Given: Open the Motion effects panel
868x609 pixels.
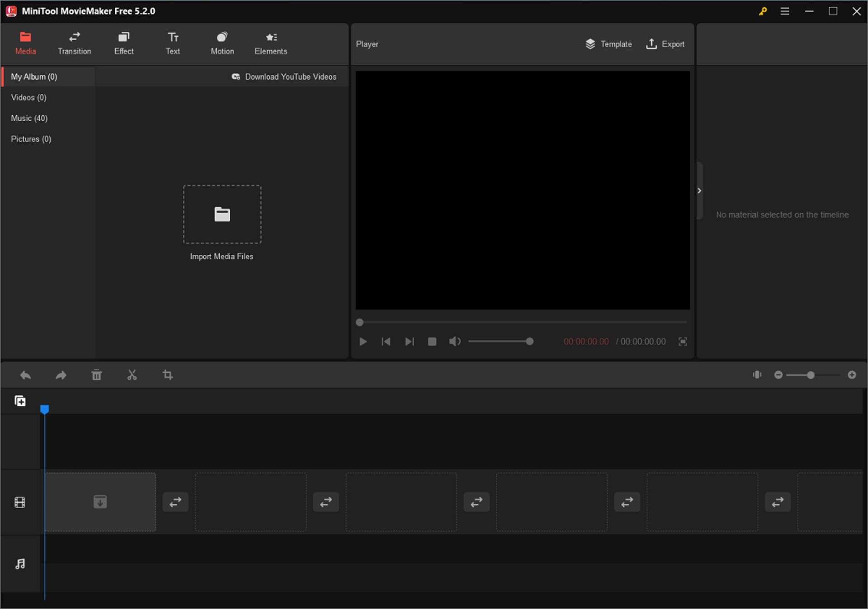Looking at the screenshot, I should coord(222,43).
